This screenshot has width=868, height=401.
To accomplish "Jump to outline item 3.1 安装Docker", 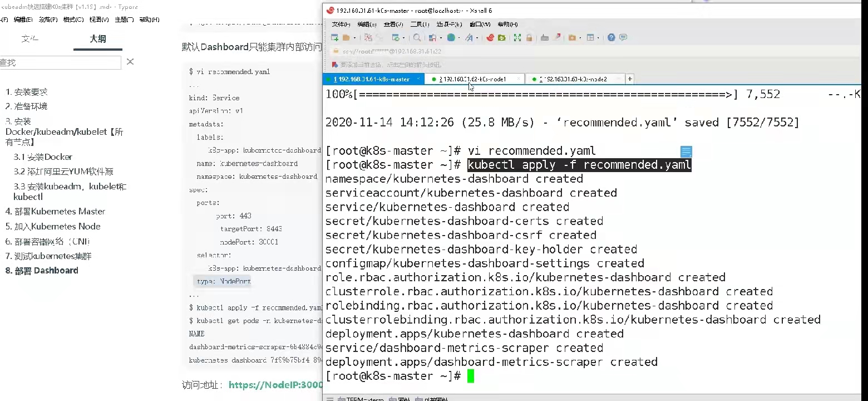I will (x=43, y=157).
